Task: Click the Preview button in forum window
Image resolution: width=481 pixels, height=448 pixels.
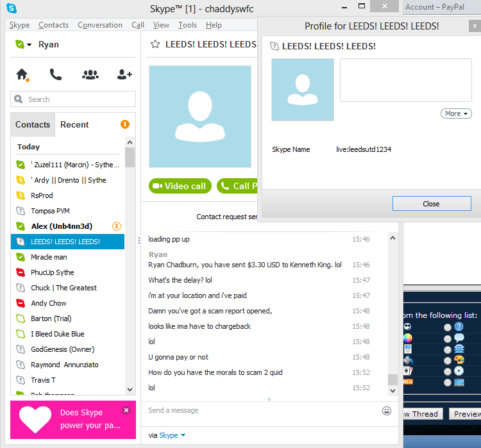Action: click(x=465, y=414)
